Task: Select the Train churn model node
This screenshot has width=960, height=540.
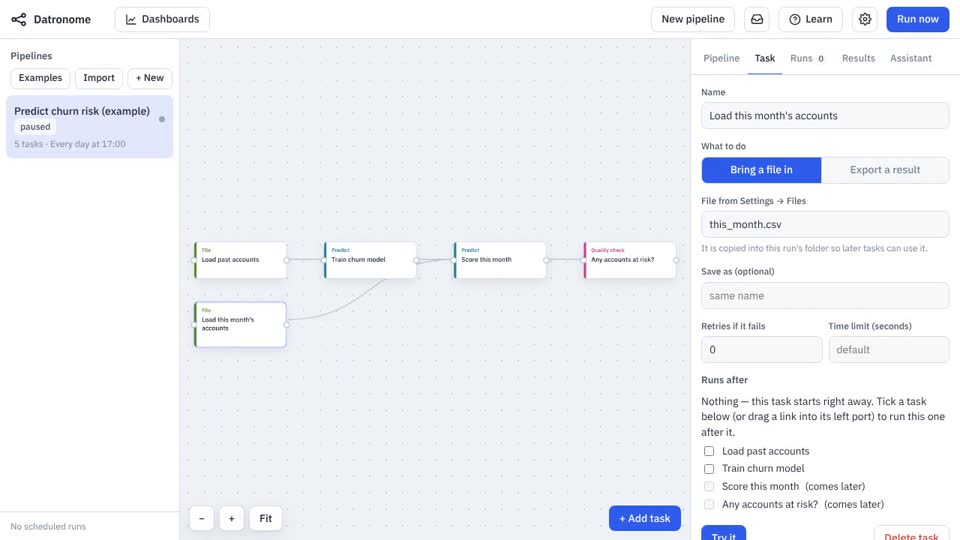Action: pos(370,260)
